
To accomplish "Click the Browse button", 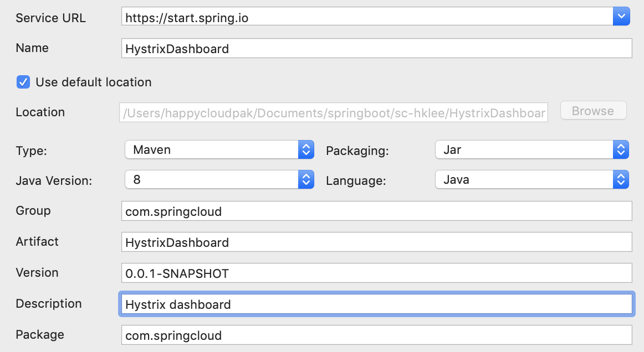I will pyautogui.click(x=594, y=111).
